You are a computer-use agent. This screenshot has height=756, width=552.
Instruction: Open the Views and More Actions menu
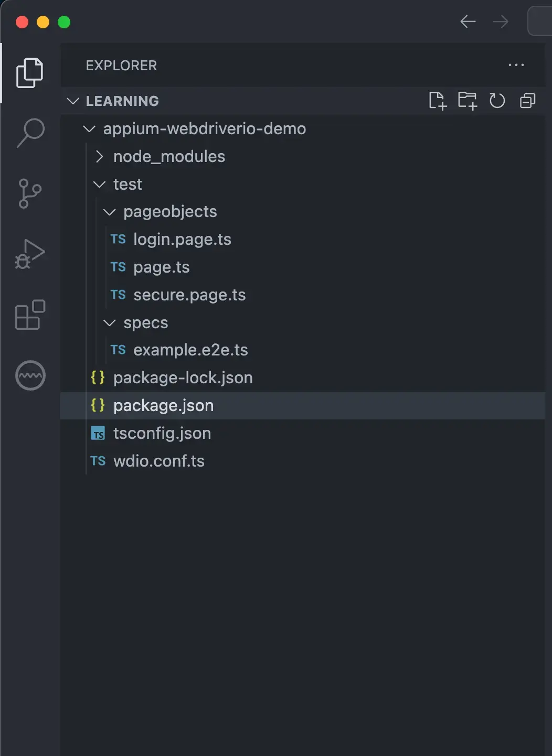516,65
